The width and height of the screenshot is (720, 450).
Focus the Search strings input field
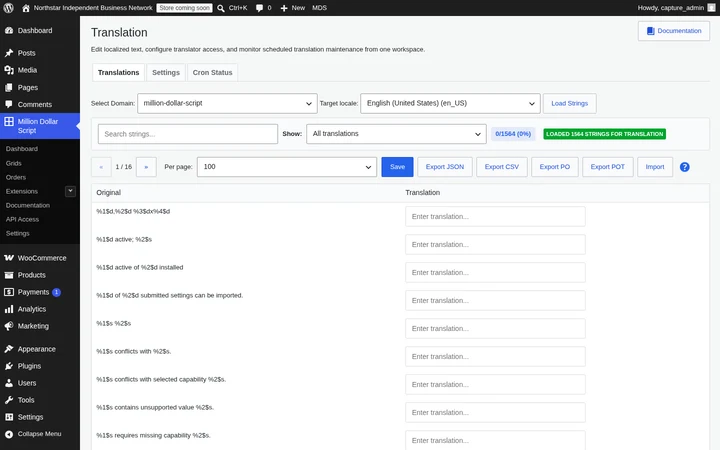pyautogui.click(x=188, y=134)
